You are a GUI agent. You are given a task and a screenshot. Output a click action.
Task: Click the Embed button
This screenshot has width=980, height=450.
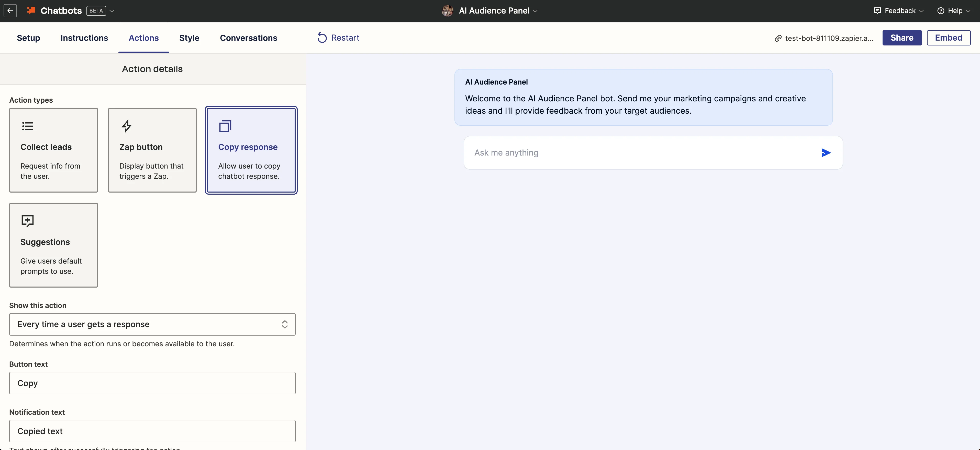(949, 38)
